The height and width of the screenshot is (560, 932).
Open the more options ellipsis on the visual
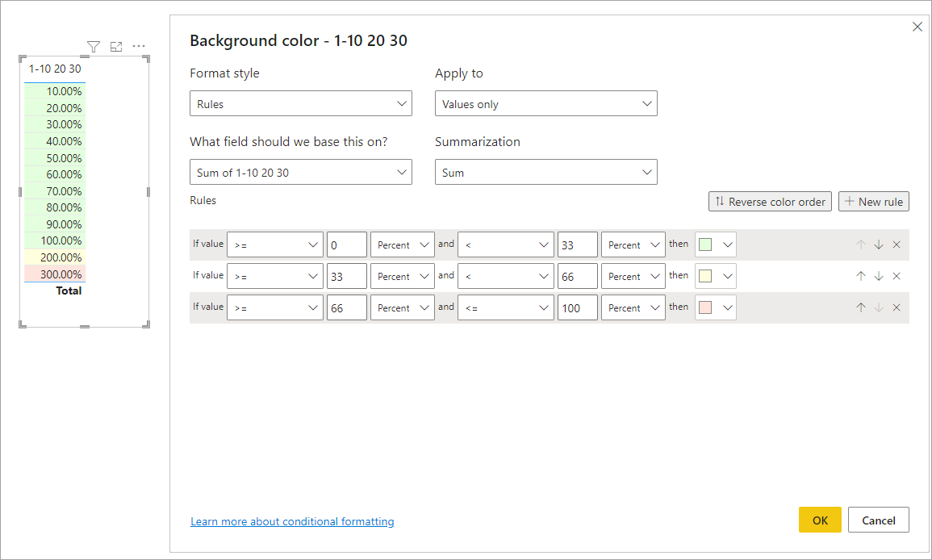139,46
